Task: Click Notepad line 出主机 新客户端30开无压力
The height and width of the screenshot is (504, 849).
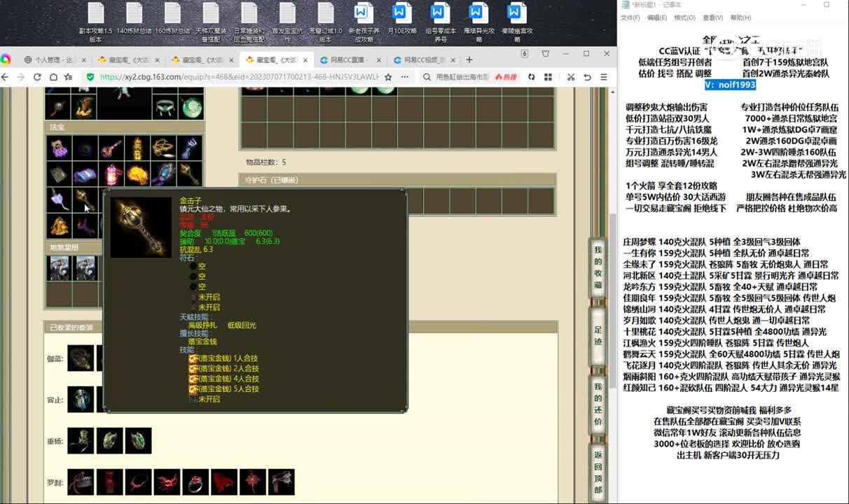Action: tap(728, 455)
